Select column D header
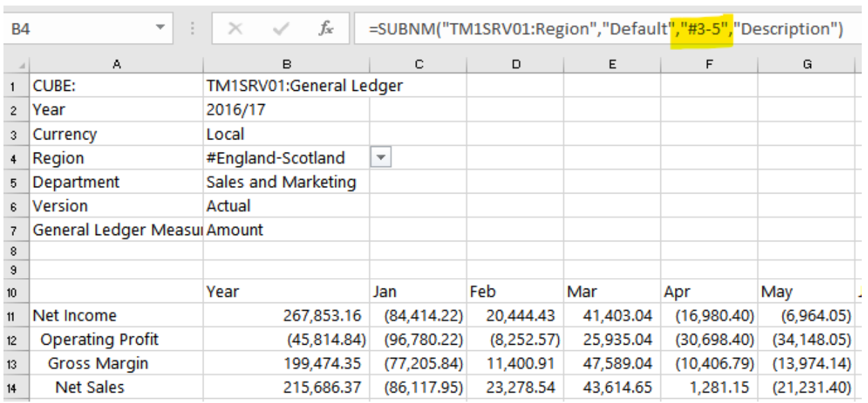Image resolution: width=868 pixels, height=403 pixels. 515,64
